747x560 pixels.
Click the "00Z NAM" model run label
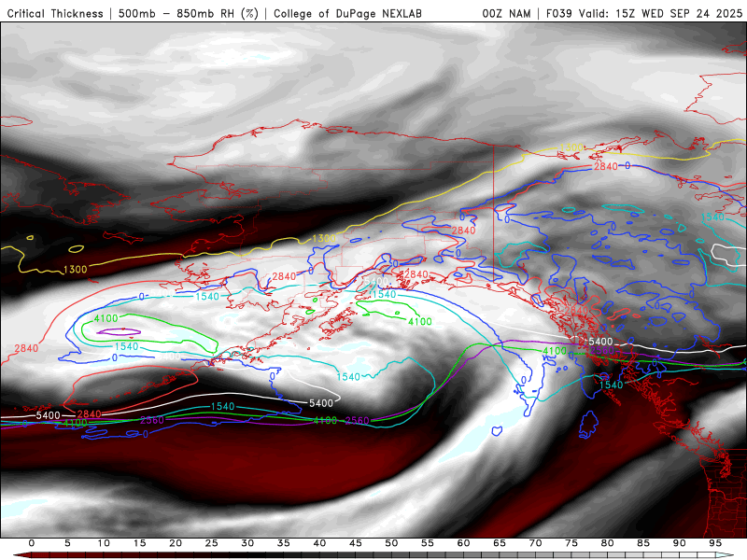click(506, 13)
